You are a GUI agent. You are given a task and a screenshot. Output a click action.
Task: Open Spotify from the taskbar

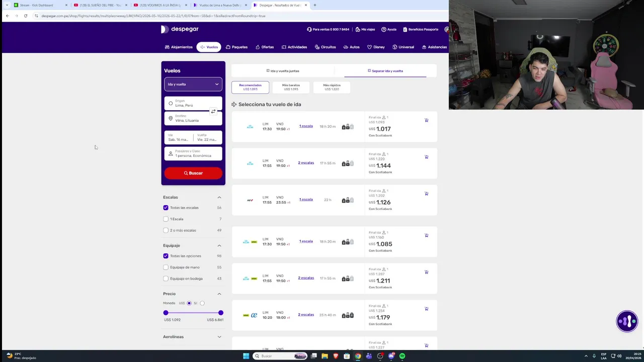coord(402,356)
